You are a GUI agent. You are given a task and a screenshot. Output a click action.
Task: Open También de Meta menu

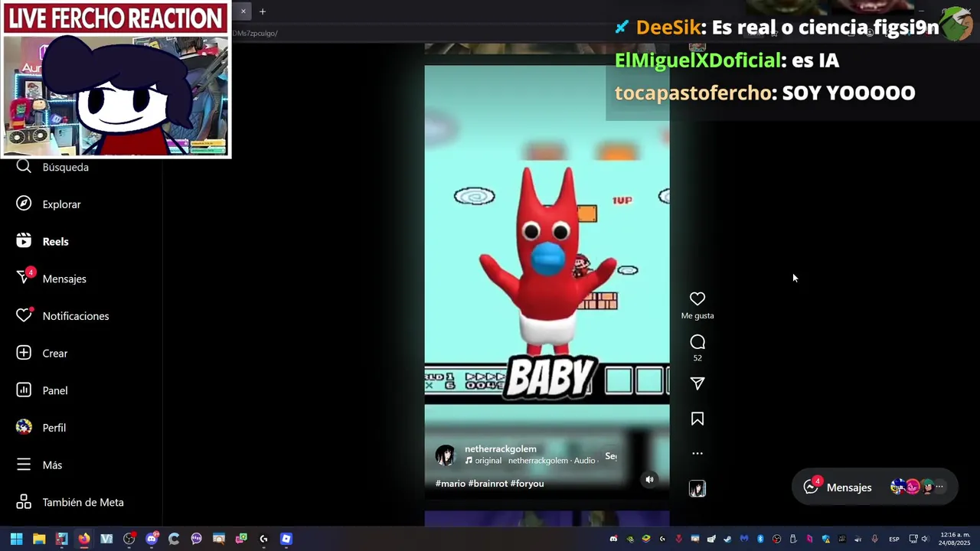tap(70, 502)
